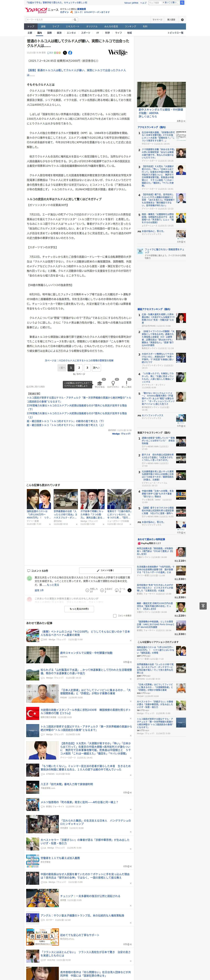210x980 pixels.
Task: Go to page 3 of the article
Action: pos(87,367)
